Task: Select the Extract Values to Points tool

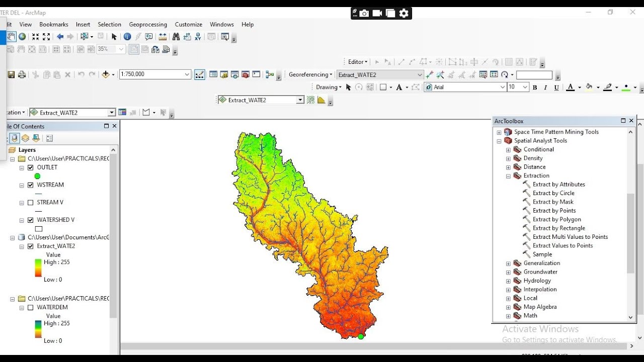Action: pyautogui.click(x=562, y=246)
